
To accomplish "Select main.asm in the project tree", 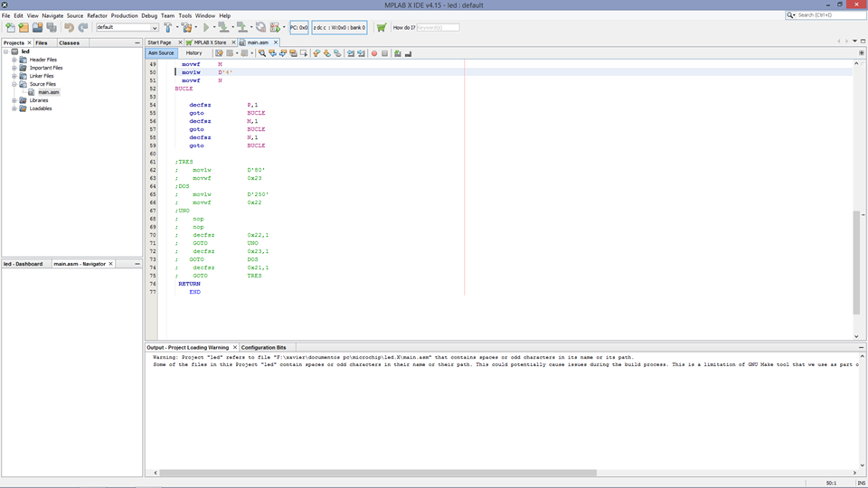I will (x=48, y=92).
